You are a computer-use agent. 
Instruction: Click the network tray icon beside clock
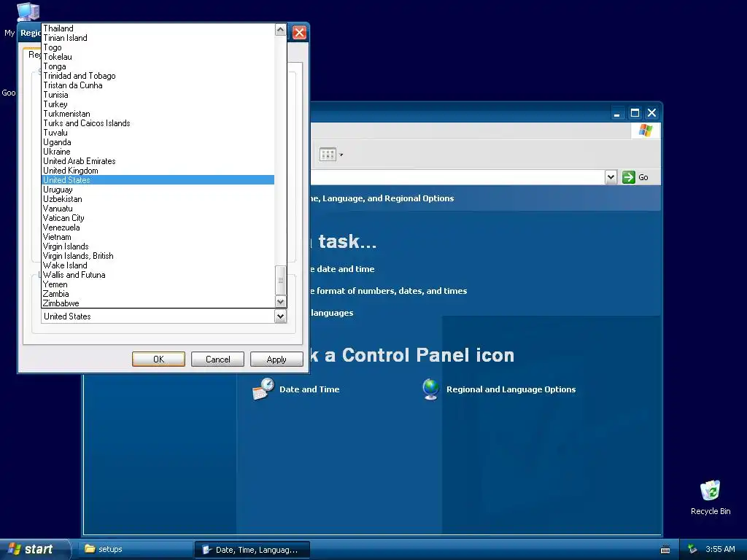point(692,549)
